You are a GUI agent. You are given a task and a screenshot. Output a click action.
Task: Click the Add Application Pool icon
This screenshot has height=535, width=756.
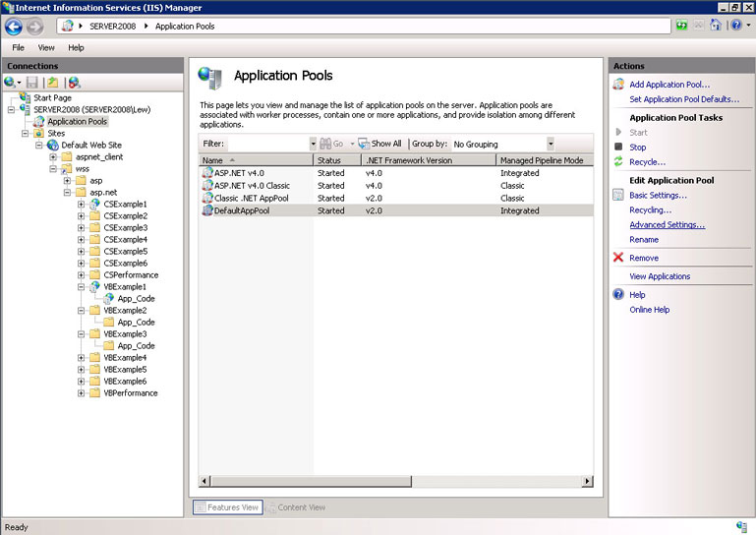tap(618, 85)
